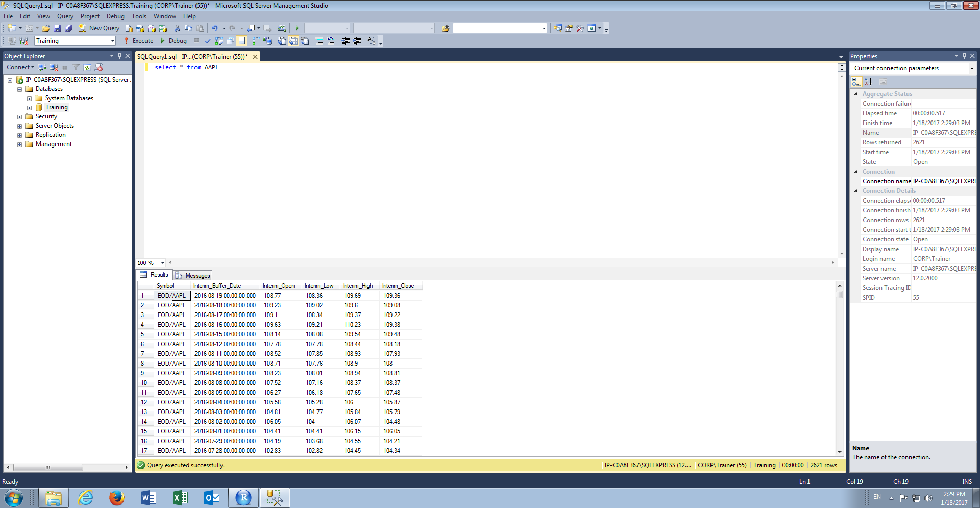The width and height of the screenshot is (980, 508).
Task: Click the Parse checkmark icon
Action: [208, 41]
